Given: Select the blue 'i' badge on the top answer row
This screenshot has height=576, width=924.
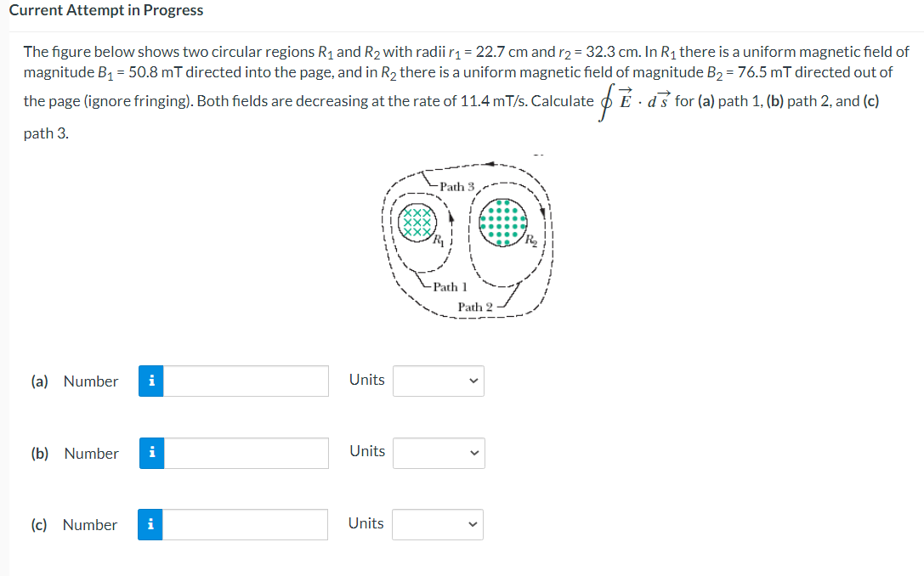Looking at the screenshot, I should 150,381.
